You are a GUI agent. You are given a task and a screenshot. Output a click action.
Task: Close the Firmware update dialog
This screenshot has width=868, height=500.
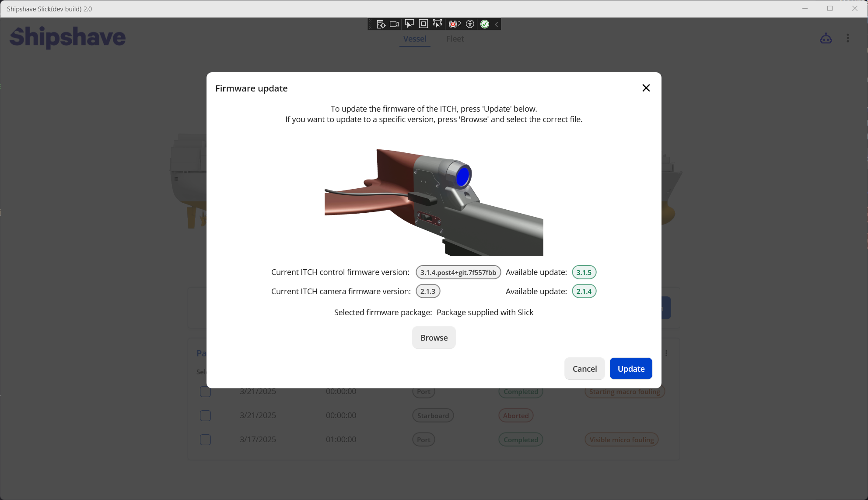646,88
